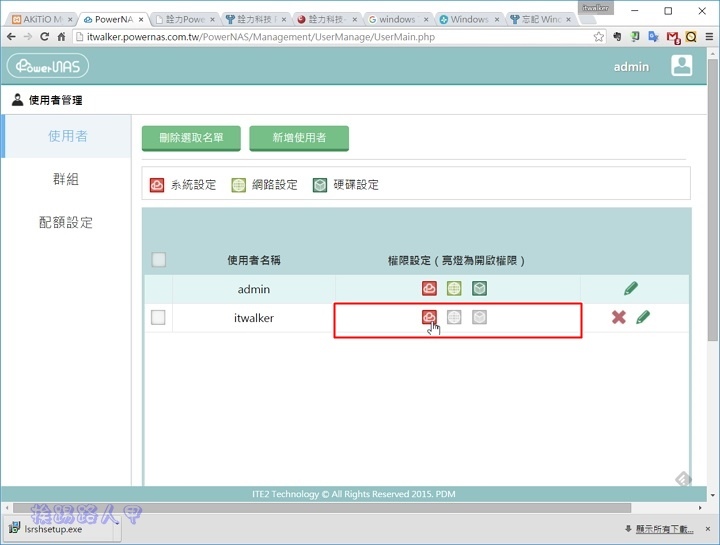720x545 pixels.
Task: Edit itwalker user with pencil icon
Action: 643,317
